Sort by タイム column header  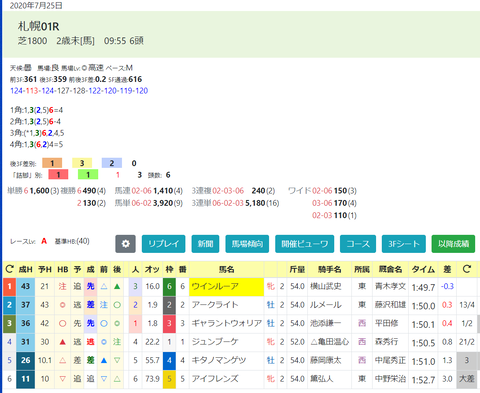pyautogui.click(x=423, y=269)
